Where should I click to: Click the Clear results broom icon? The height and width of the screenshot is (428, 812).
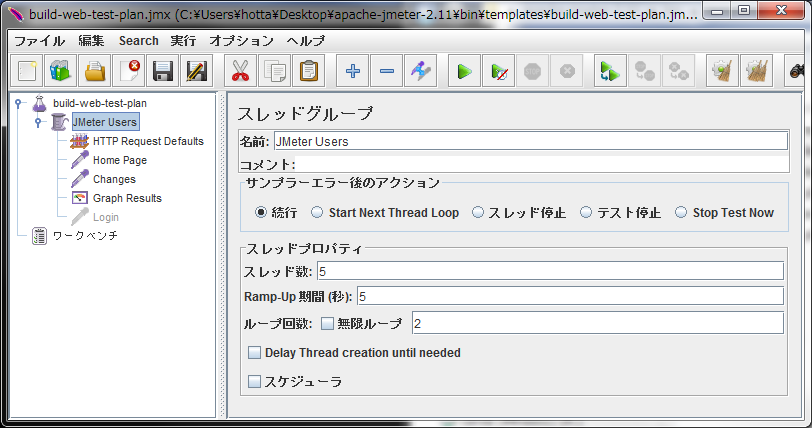722,71
